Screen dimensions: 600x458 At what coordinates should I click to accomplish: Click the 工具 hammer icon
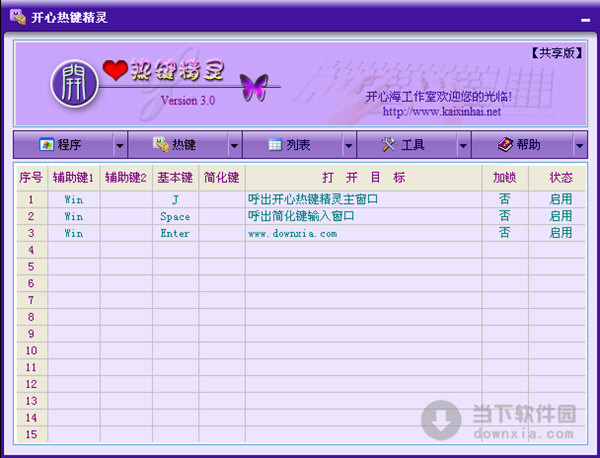coord(389,144)
